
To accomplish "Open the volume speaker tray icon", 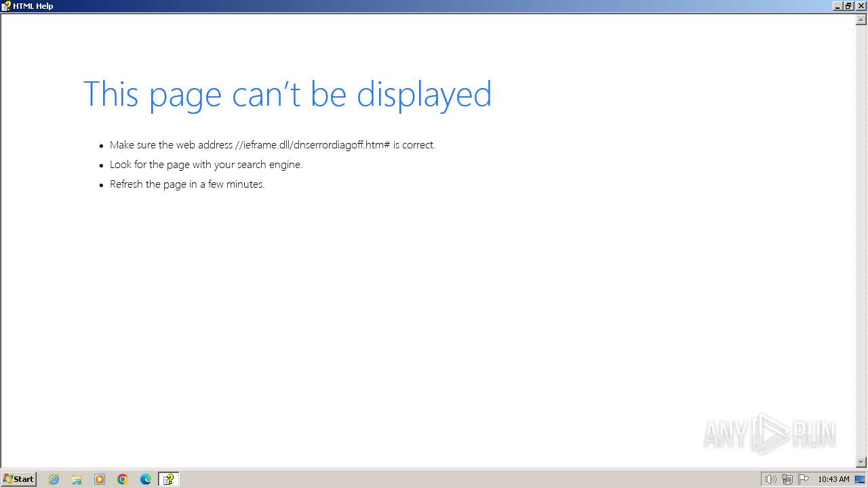I will point(770,479).
